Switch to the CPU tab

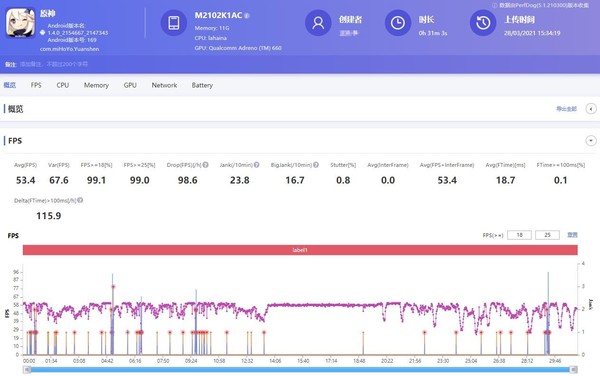pos(63,85)
